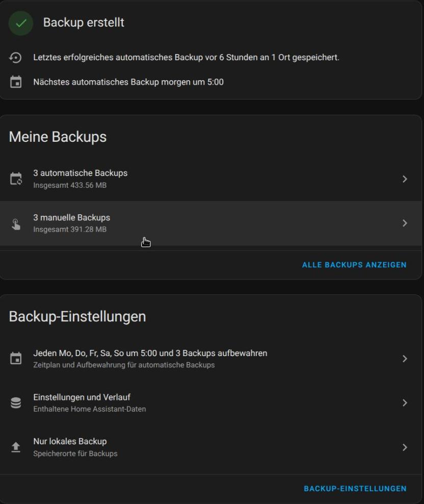This screenshot has height=504, width=424.
Task: Click the Nur lokales Backup row text
Action: point(70,442)
